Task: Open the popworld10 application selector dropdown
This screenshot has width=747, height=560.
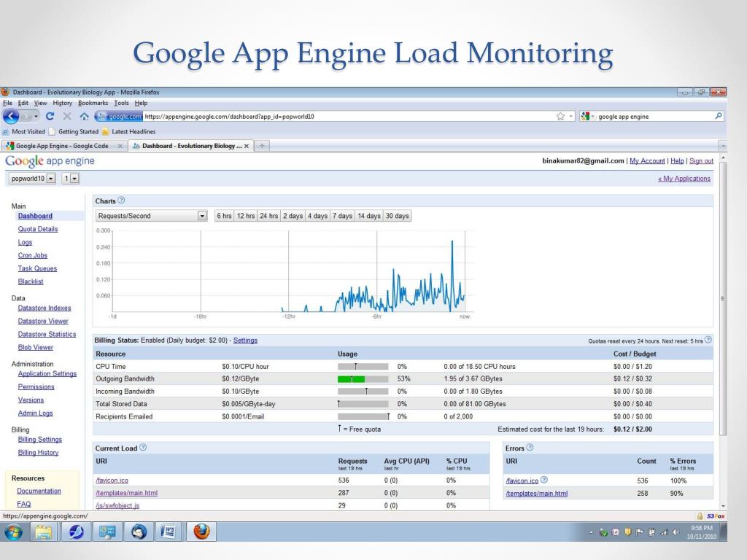Action: [x=50, y=179]
